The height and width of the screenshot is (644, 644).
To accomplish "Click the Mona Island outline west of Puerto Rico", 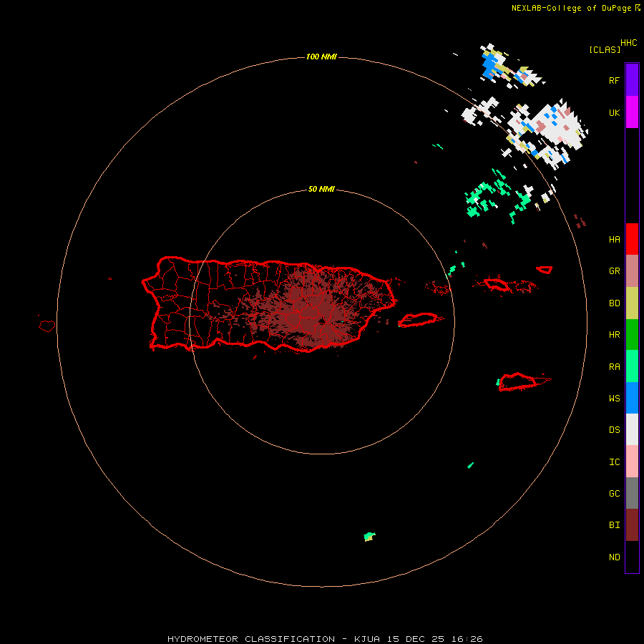I will tap(47, 326).
